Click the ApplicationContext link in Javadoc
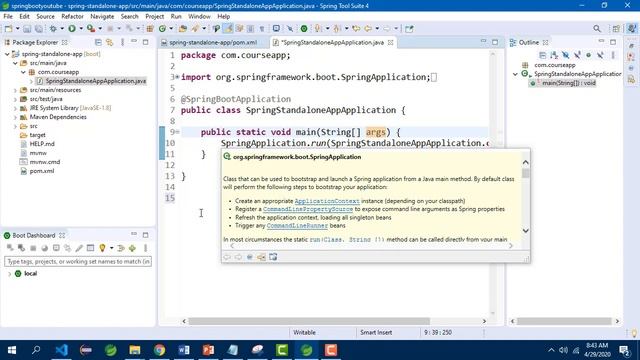 coord(327,201)
